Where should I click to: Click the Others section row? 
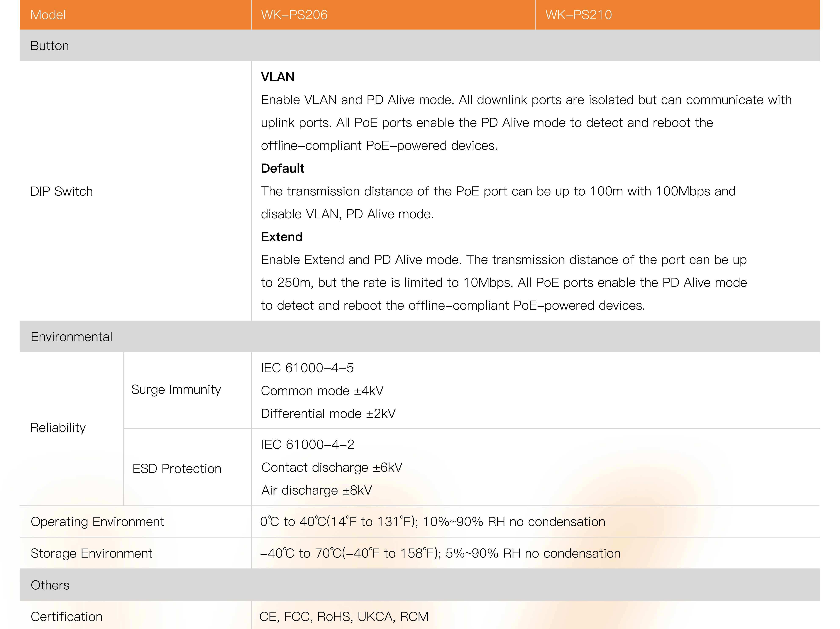tap(50, 585)
